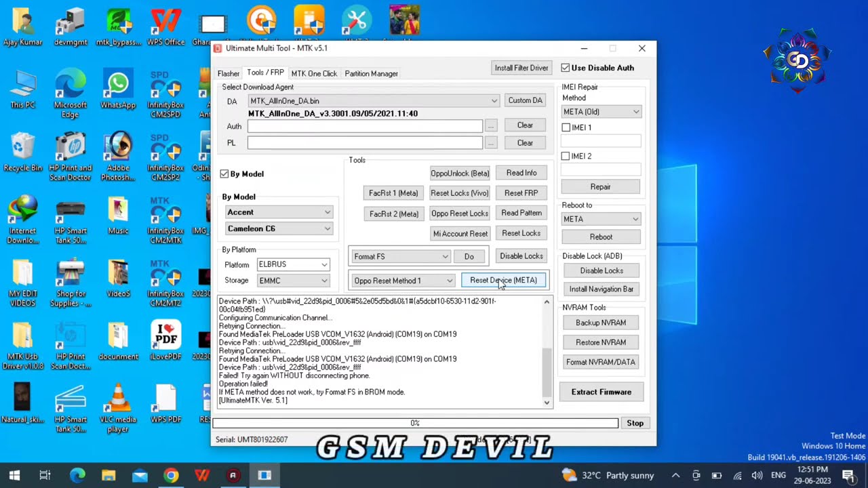Click the Windows Start button

[x=14, y=475]
